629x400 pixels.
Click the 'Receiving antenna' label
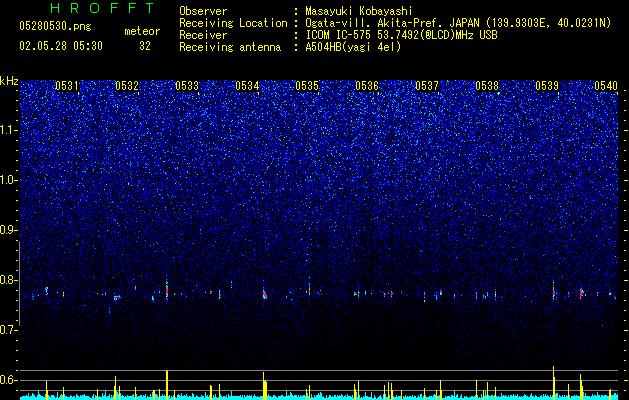(x=230, y=47)
